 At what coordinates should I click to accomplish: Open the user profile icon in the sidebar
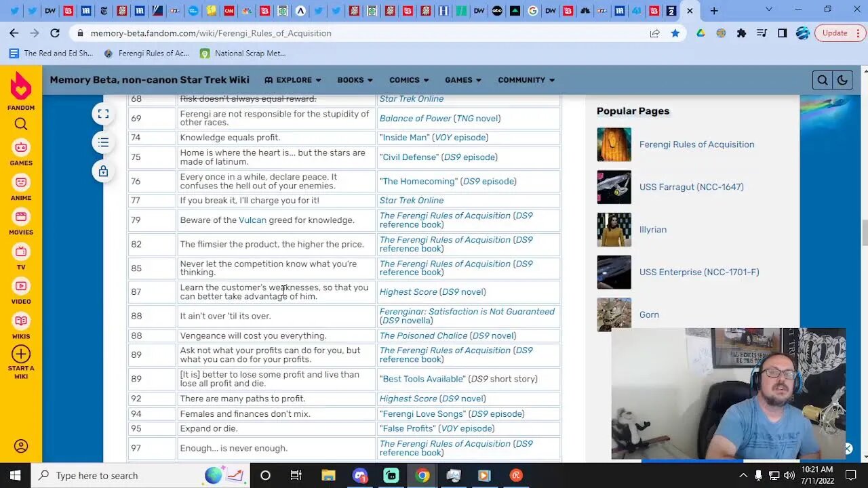coord(21,446)
